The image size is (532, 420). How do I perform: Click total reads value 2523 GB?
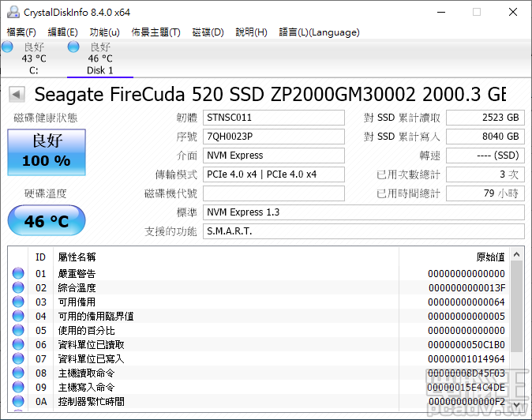485,118
